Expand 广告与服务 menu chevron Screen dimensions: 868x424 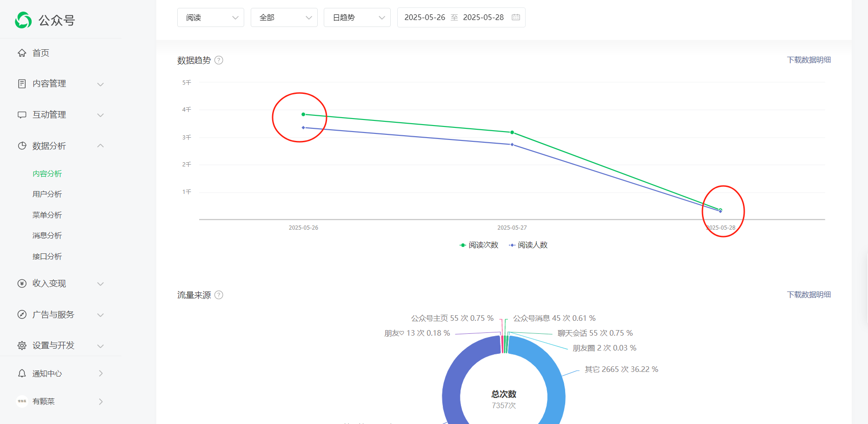tap(100, 315)
